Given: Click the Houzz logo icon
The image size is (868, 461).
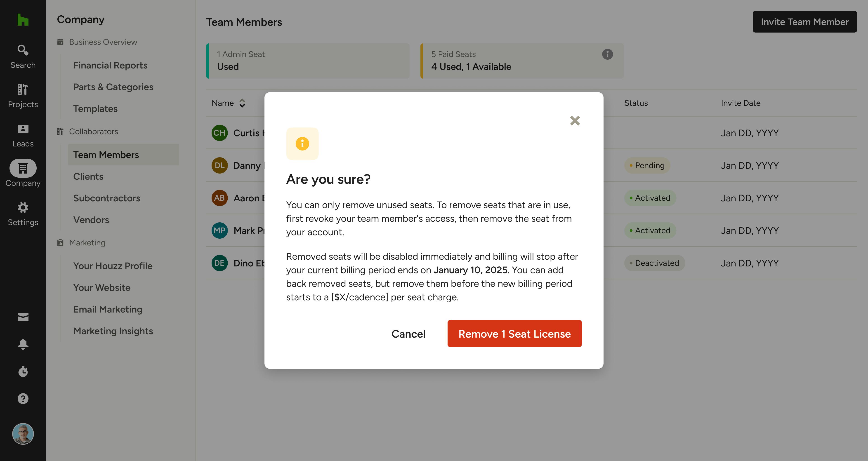Looking at the screenshot, I should tap(23, 19).
